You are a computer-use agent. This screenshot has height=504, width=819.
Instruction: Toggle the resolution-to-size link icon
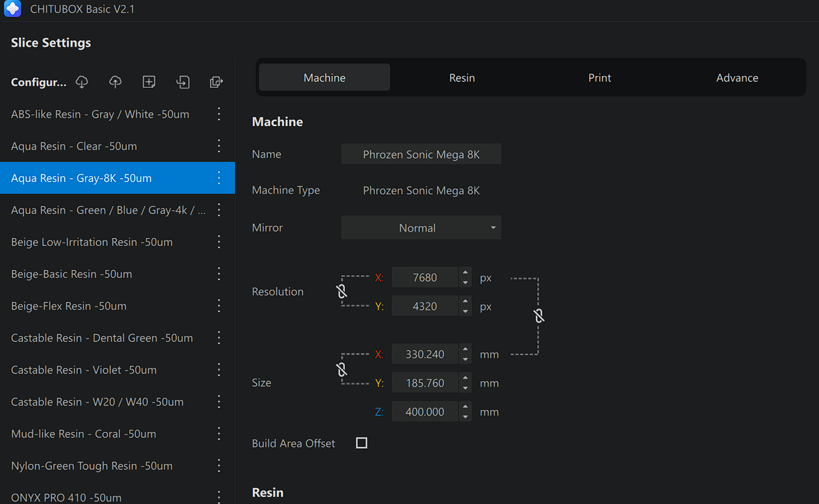click(539, 316)
